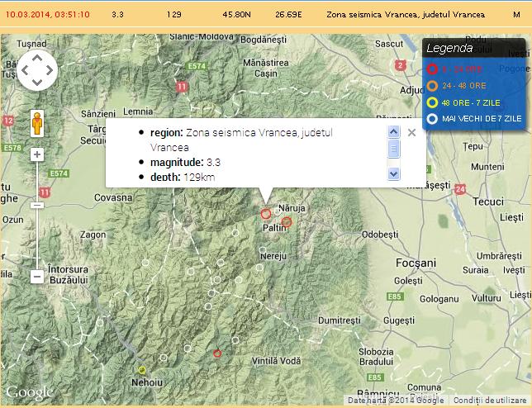Pan the map up with the top arrow
This screenshot has height=408, width=532.
point(37,58)
